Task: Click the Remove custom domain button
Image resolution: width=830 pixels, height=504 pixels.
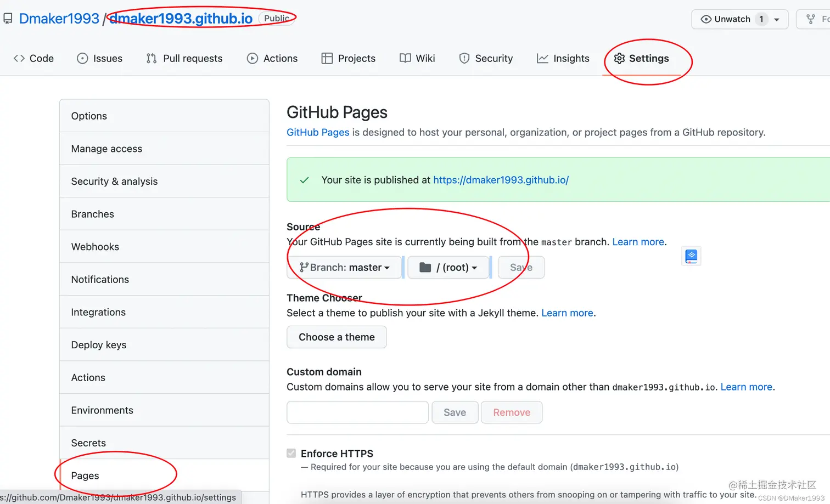Action: pos(512,412)
